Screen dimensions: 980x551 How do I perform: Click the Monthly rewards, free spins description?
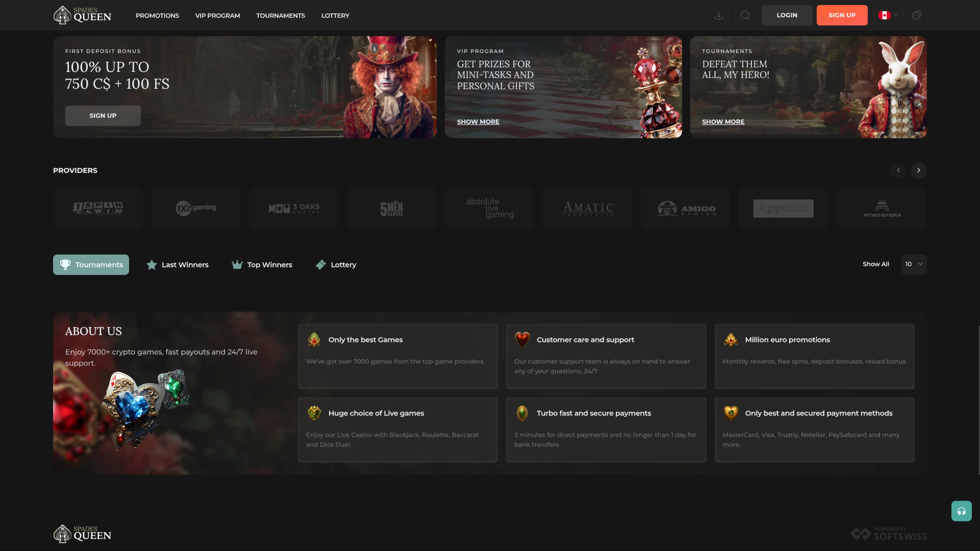point(814,362)
